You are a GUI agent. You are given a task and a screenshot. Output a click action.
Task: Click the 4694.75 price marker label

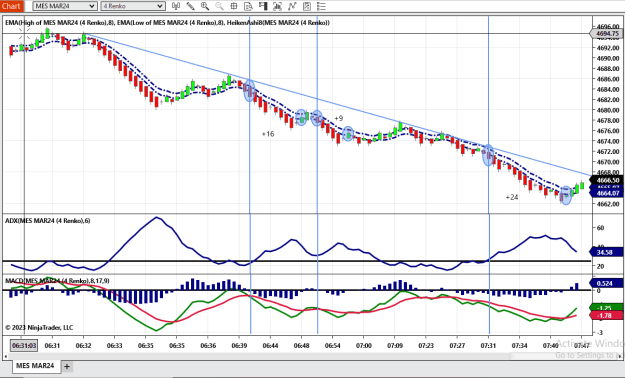(x=607, y=33)
